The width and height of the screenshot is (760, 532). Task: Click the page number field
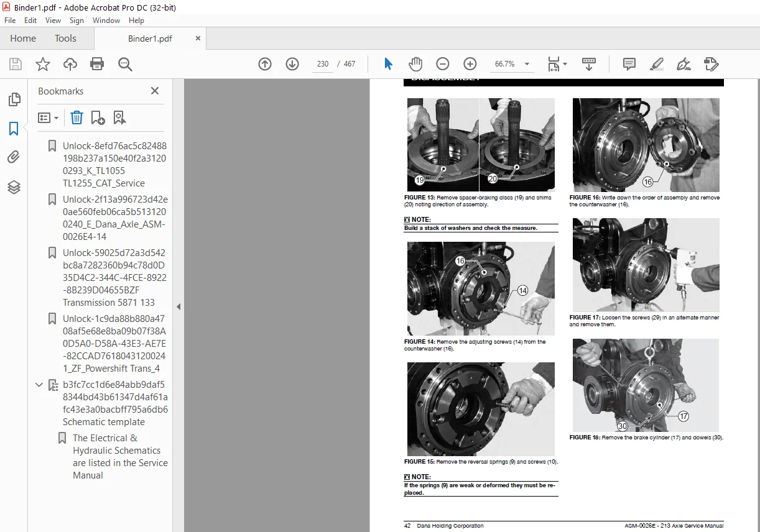[x=322, y=64]
